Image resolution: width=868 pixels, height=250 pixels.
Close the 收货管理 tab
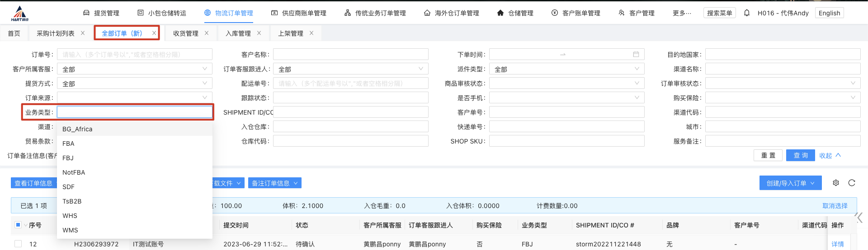pos(207,33)
